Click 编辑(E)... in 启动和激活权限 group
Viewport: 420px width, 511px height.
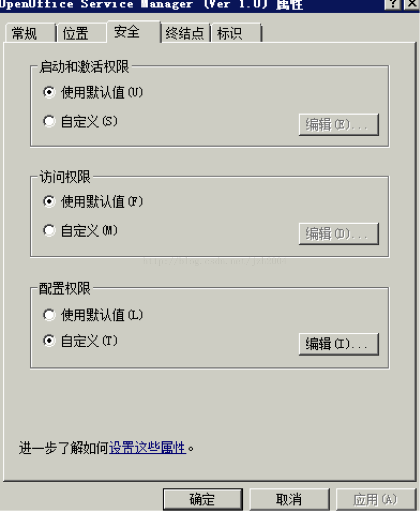tap(338, 125)
